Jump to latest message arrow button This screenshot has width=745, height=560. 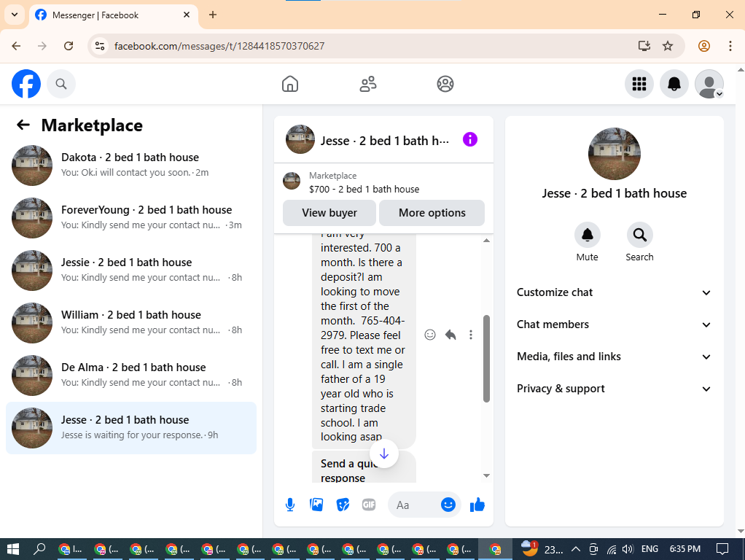point(384,454)
